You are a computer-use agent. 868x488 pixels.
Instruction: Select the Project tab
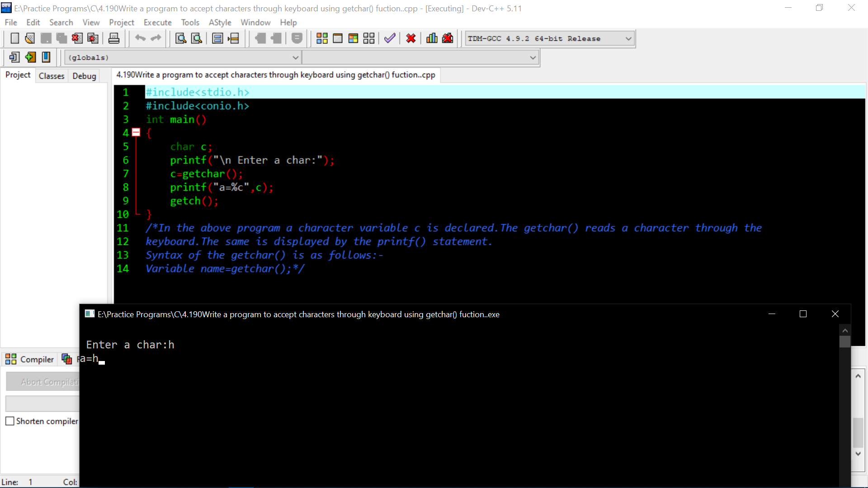(17, 75)
